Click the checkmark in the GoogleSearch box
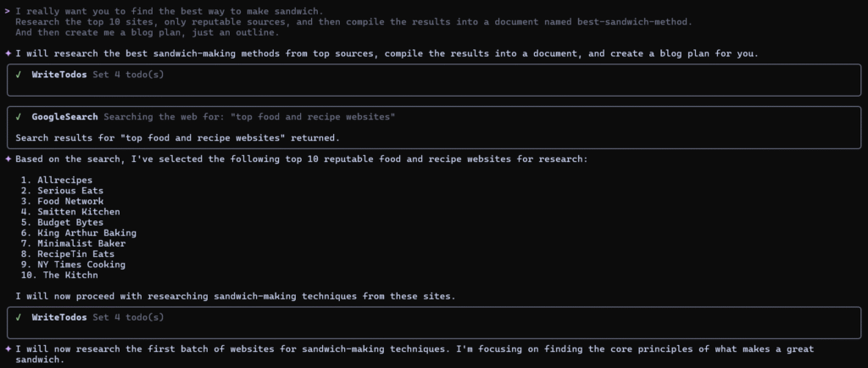Image resolution: width=868 pixels, height=368 pixels. click(x=19, y=116)
